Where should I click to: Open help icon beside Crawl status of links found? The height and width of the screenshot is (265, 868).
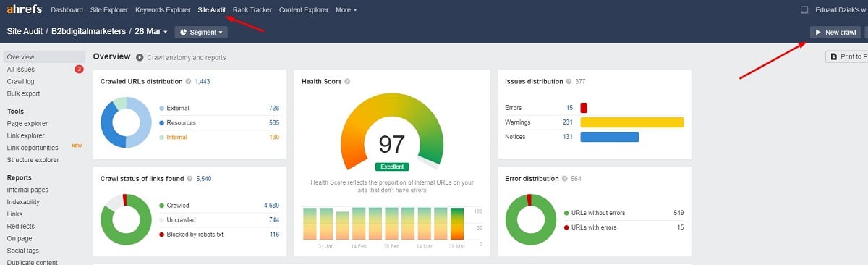[x=190, y=178]
